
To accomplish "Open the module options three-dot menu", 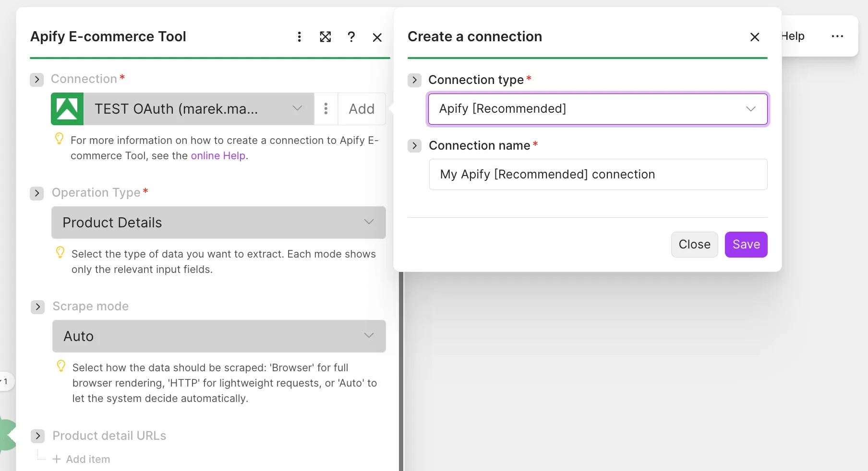I will (x=299, y=37).
